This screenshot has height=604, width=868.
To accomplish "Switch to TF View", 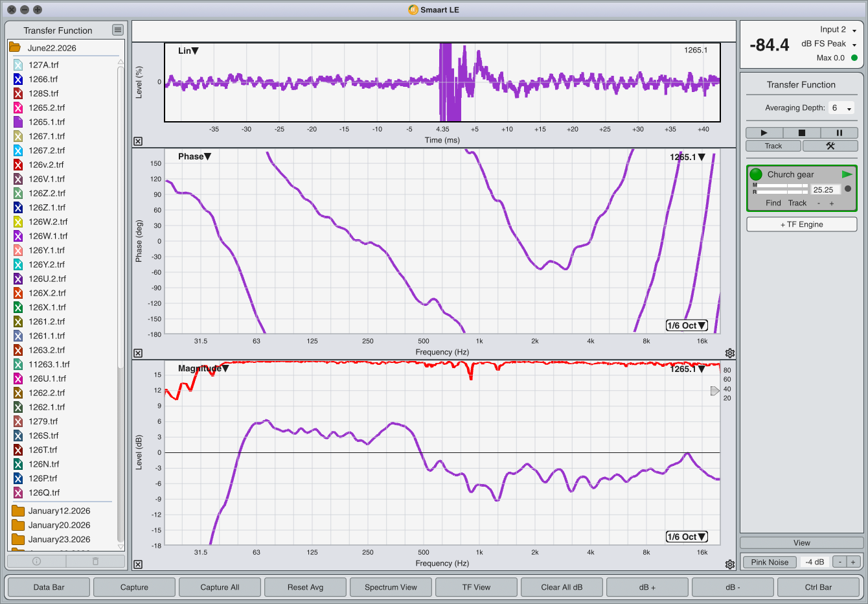I will tap(476, 587).
